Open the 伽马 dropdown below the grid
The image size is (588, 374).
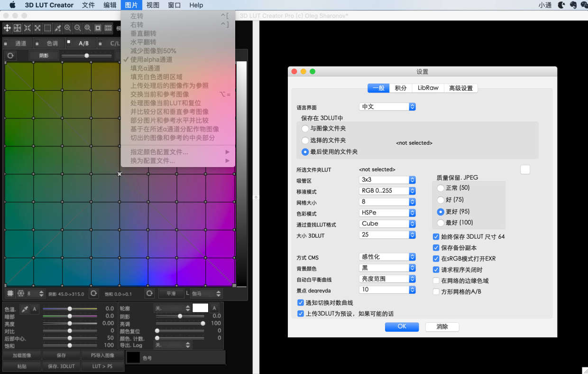coord(206,294)
